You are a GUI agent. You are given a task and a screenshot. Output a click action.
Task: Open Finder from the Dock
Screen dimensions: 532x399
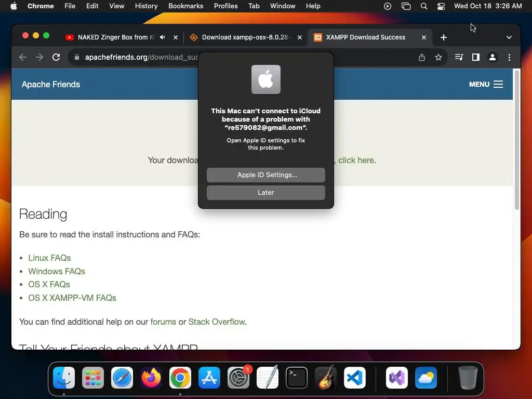64,378
